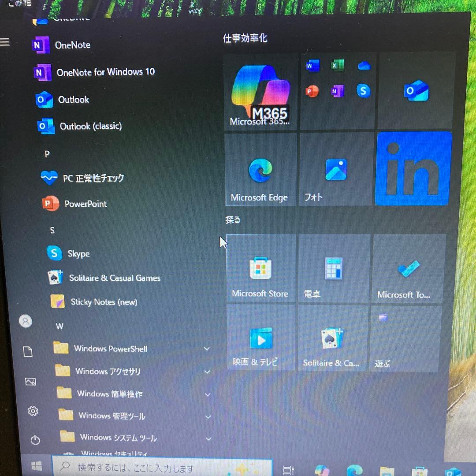The image size is (476, 476).
Task: Open the power options button
Action: click(x=34, y=440)
